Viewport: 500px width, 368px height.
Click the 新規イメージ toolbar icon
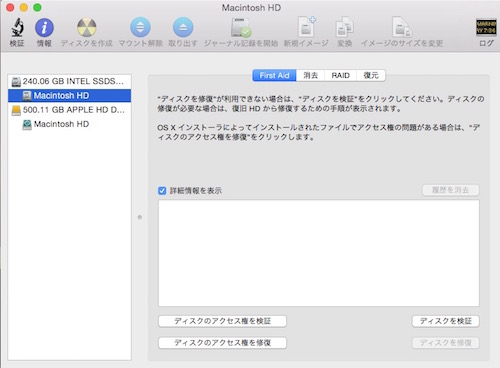pos(306,27)
